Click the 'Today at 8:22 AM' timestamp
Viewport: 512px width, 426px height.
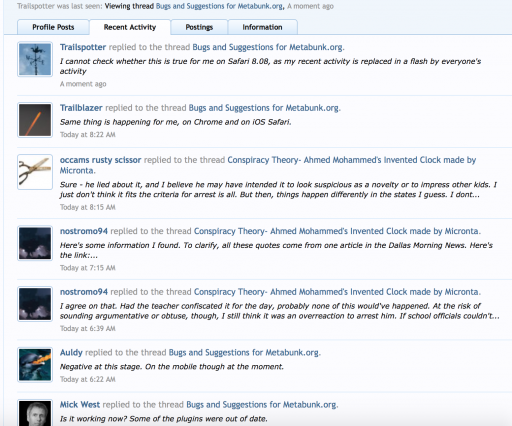coord(88,134)
